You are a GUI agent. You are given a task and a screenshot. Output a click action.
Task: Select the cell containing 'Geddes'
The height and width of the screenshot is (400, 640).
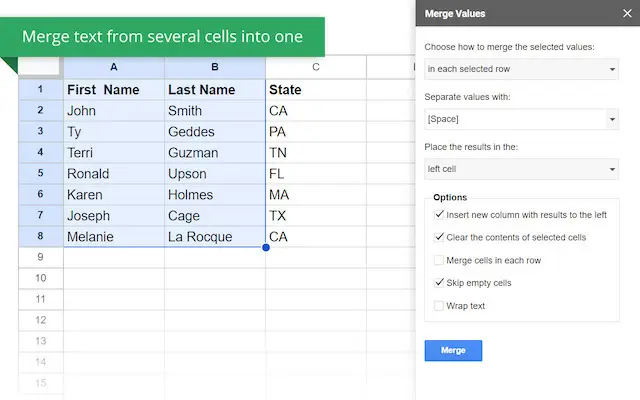click(215, 131)
